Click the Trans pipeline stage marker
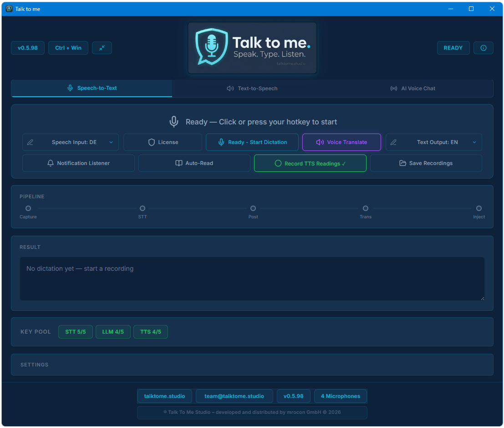 366,208
